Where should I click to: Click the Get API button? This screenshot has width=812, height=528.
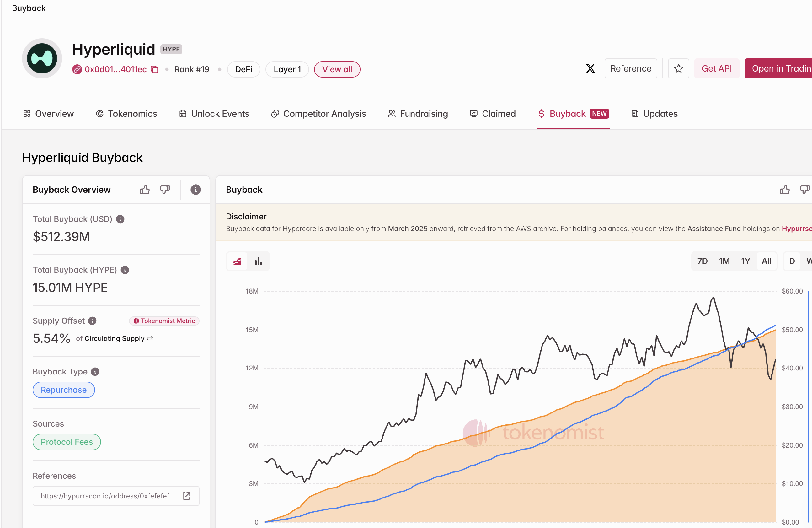click(717, 68)
